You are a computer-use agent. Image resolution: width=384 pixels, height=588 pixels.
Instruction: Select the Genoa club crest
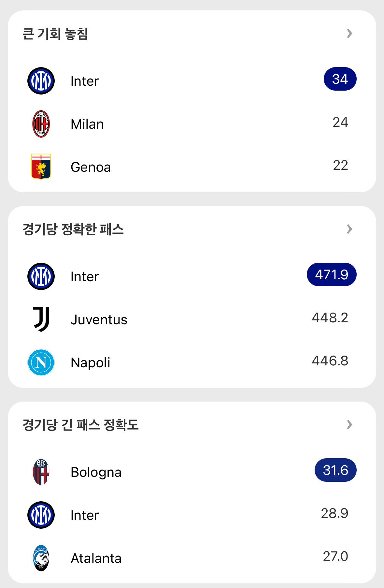41,167
